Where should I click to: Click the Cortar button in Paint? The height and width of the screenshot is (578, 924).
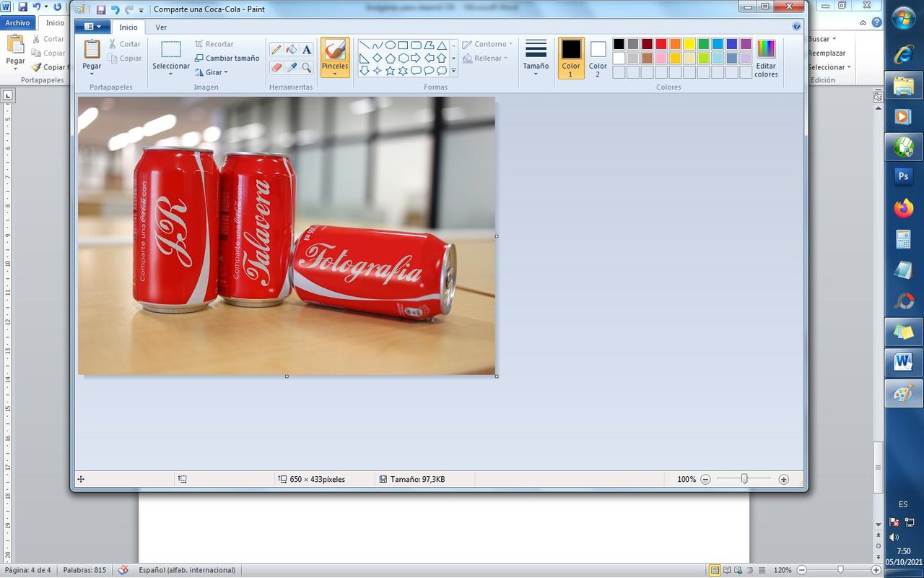click(125, 44)
